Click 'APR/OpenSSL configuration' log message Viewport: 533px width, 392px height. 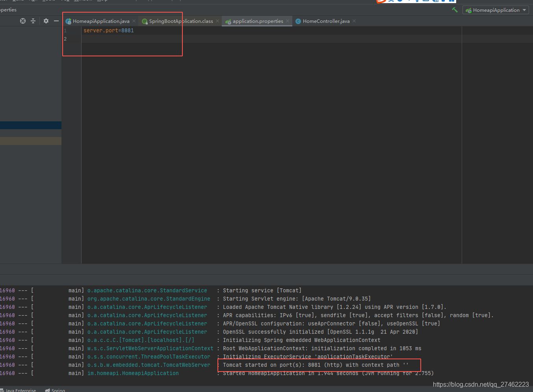(x=331, y=324)
